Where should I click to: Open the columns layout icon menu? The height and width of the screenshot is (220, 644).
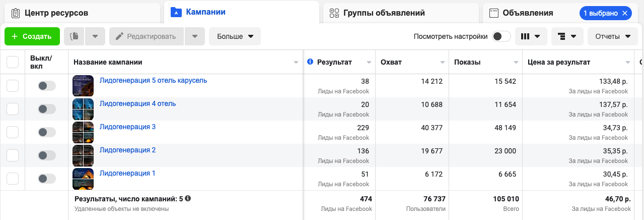[x=531, y=36]
